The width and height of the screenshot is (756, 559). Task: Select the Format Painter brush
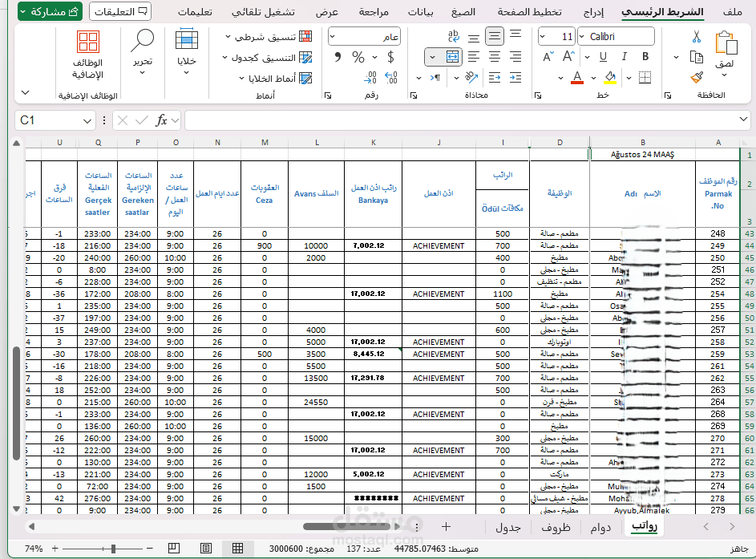click(x=696, y=77)
